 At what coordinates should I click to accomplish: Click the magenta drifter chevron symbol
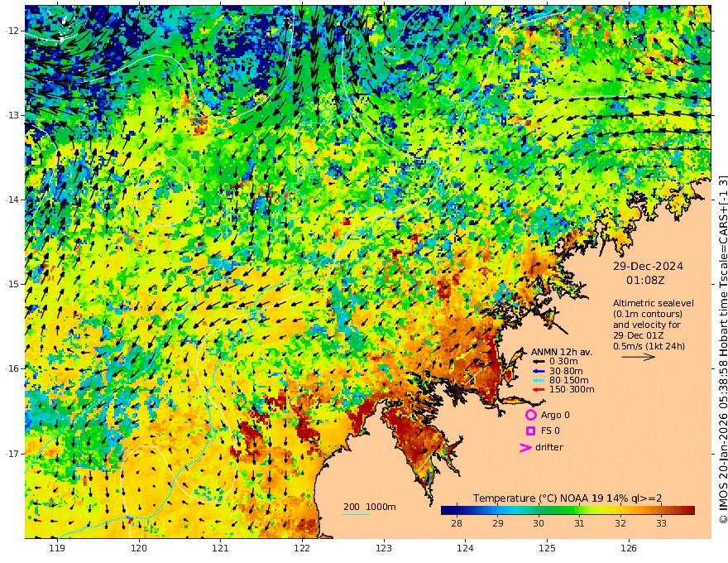point(525,448)
